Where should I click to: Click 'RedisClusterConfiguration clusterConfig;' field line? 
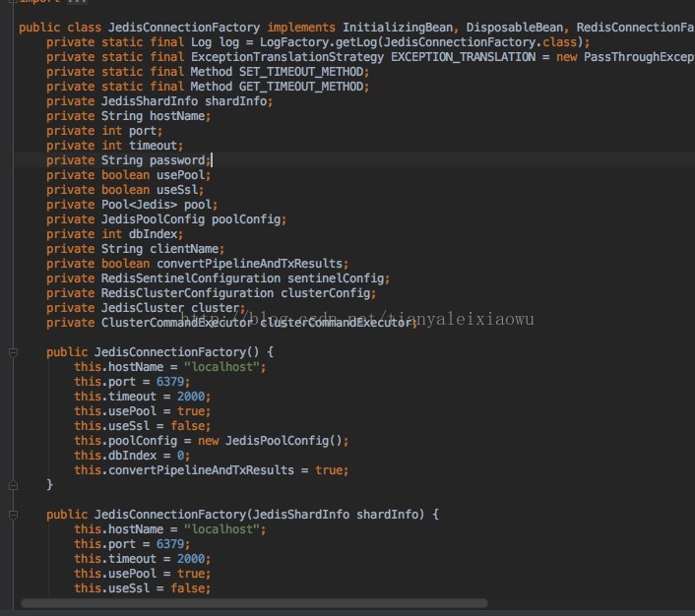click(x=238, y=293)
